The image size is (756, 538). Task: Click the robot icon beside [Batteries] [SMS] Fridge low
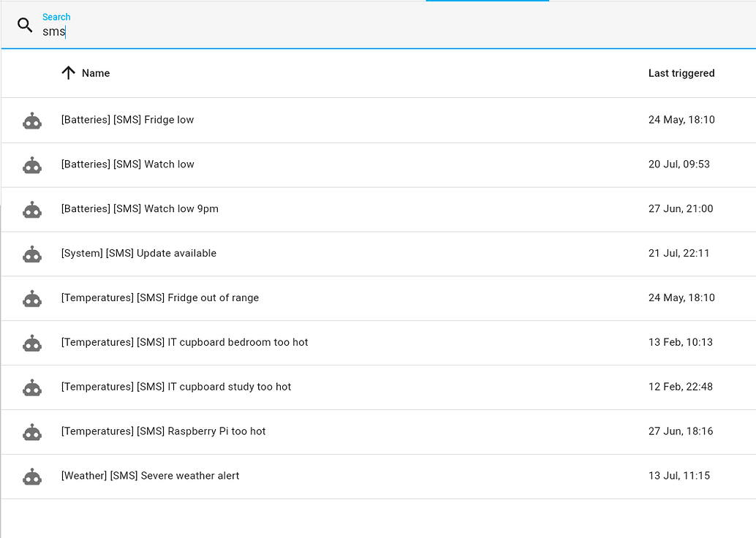click(x=32, y=120)
